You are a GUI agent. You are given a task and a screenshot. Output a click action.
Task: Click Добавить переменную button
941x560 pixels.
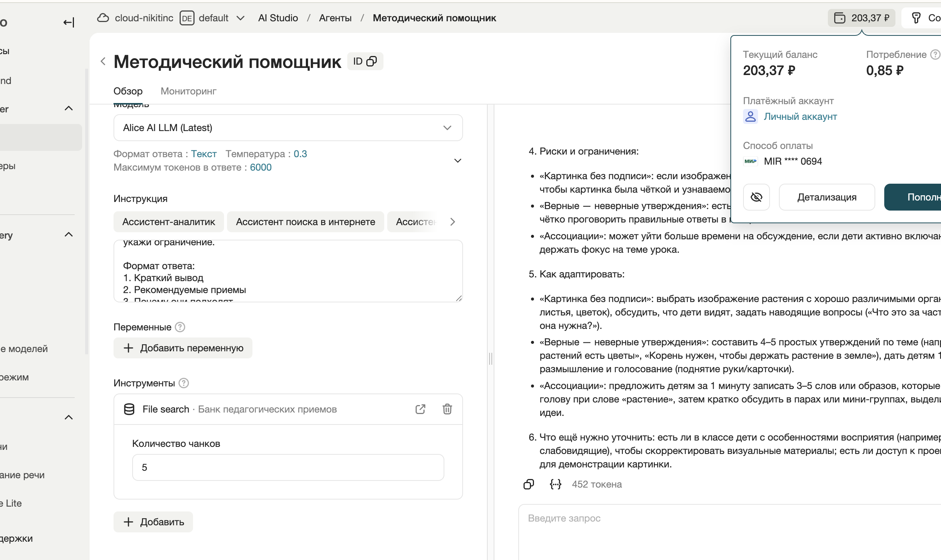click(183, 348)
